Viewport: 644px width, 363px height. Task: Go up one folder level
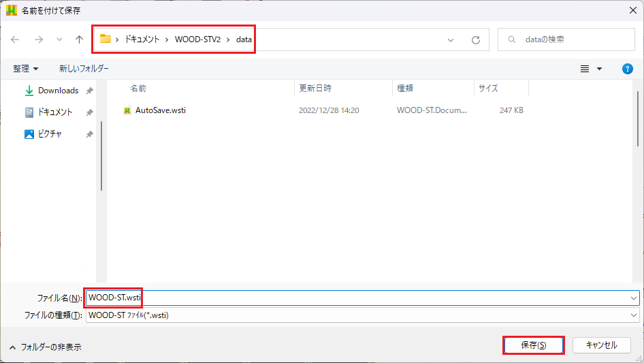click(79, 40)
